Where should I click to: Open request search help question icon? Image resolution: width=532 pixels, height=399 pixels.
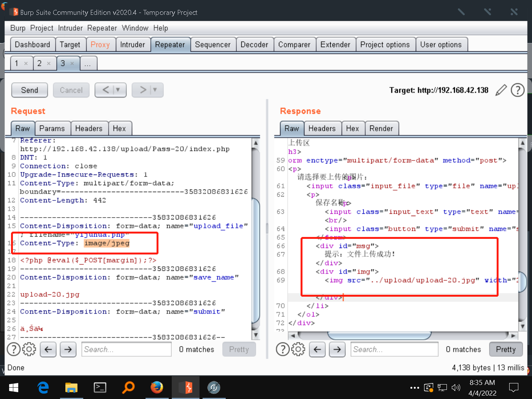(x=14, y=349)
